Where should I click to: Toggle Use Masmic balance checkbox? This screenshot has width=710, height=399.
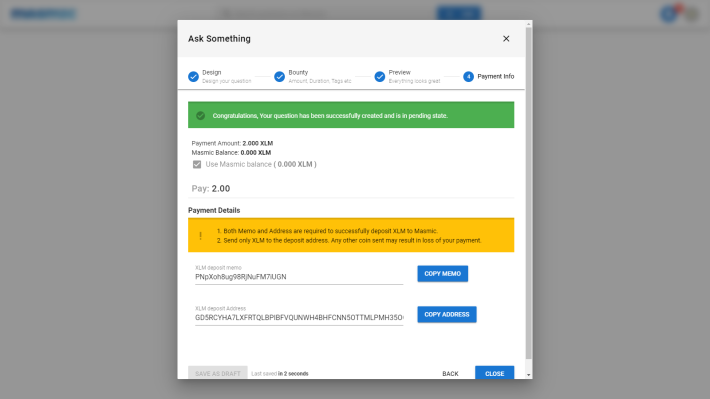click(197, 164)
